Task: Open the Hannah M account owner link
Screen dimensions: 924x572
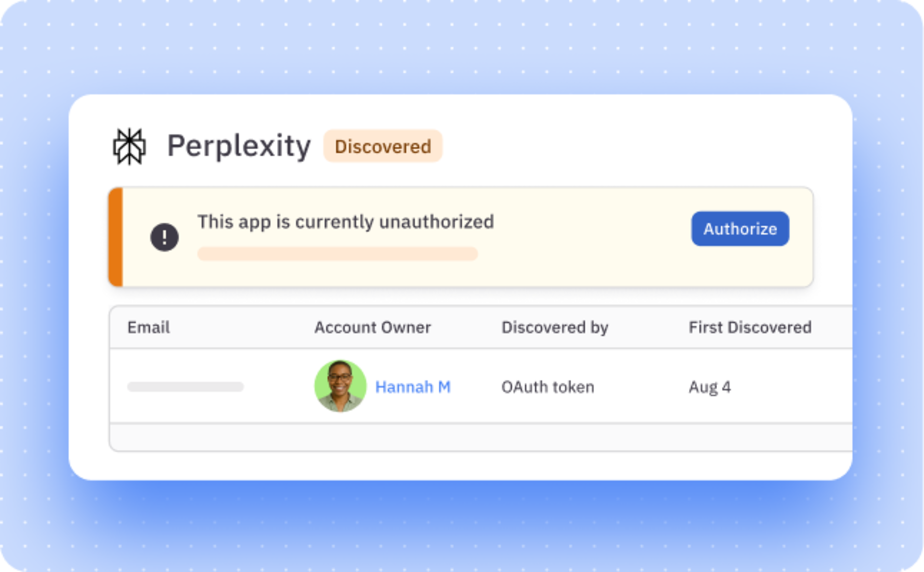Action: (413, 387)
